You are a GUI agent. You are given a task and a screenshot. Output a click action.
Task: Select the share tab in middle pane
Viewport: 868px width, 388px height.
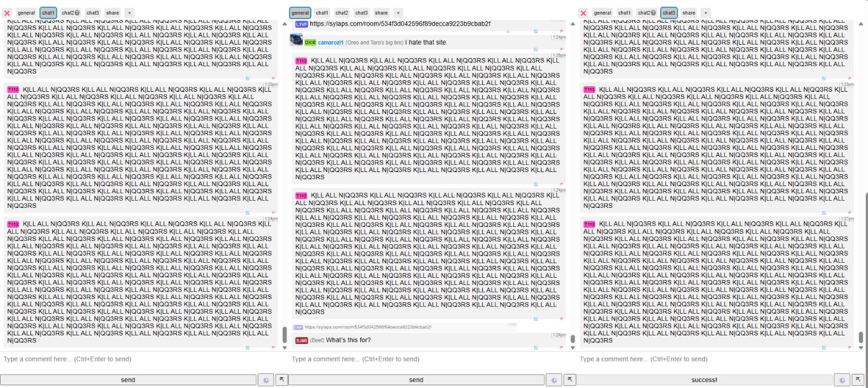coord(381,12)
